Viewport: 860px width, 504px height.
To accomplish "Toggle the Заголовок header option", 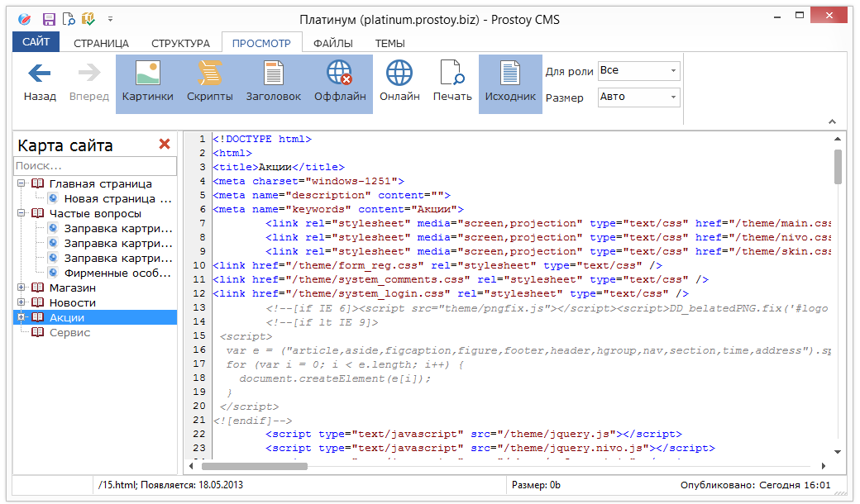I will coord(273,83).
